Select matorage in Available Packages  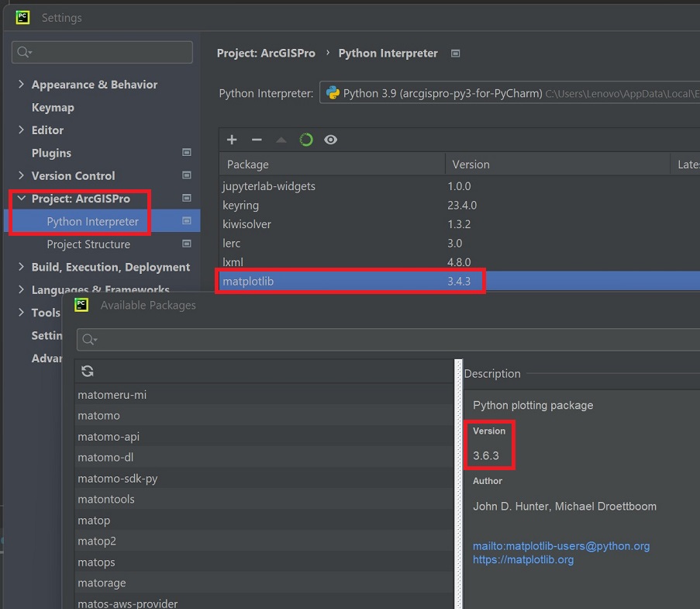tap(264, 583)
